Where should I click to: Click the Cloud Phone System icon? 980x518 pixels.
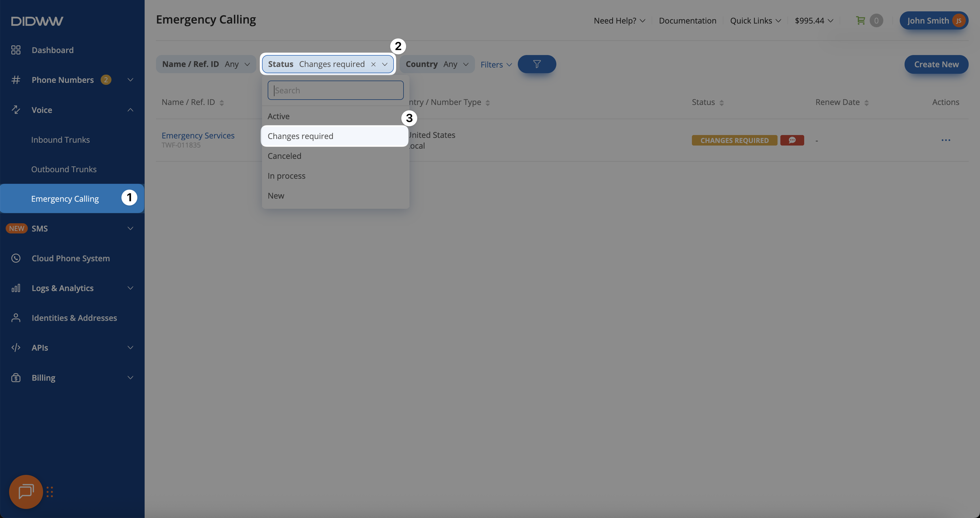16,258
